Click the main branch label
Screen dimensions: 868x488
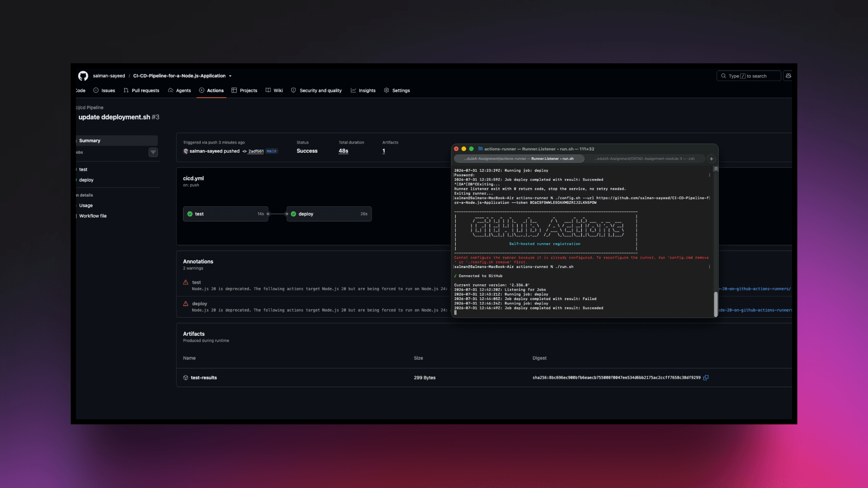271,151
